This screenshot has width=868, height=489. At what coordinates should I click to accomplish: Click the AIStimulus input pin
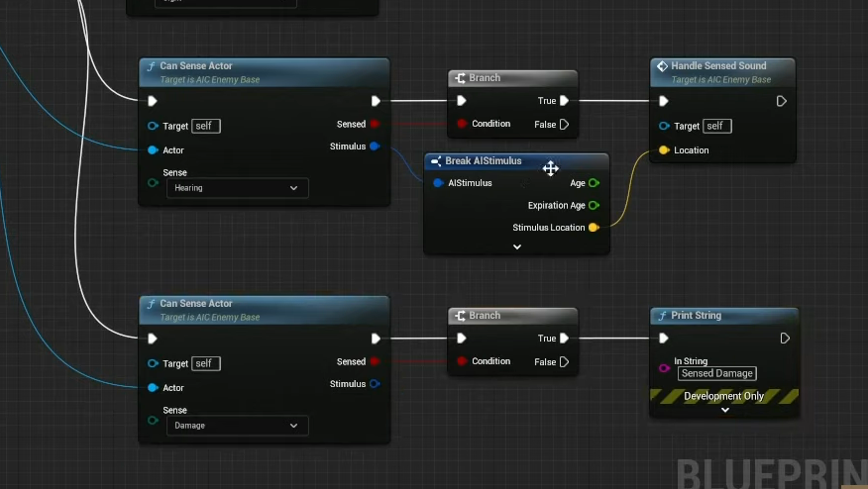coord(438,183)
